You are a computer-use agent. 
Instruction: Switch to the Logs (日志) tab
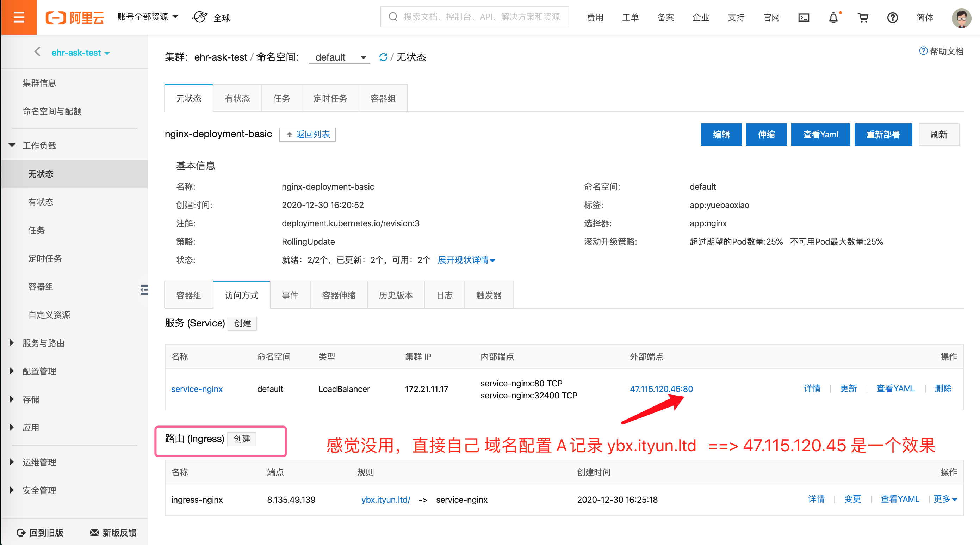tap(444, 295)
